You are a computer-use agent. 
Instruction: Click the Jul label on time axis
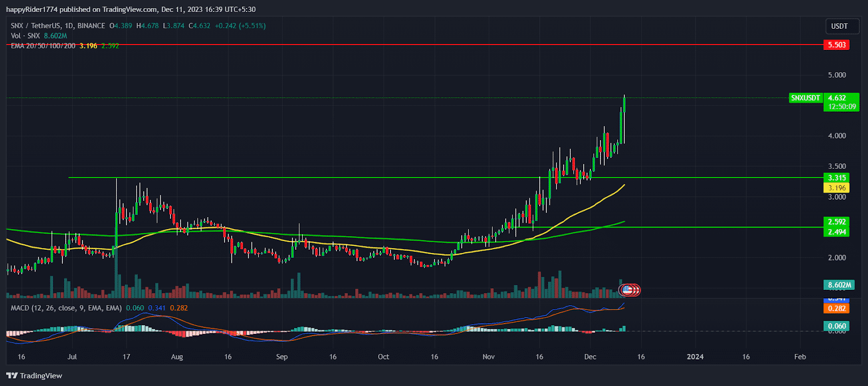point(72,357)
